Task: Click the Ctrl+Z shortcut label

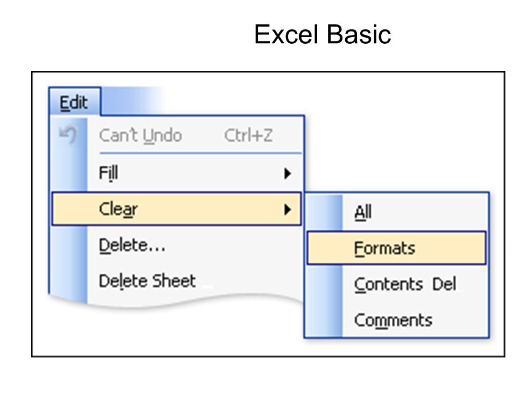Action: (x=249, y=135)
